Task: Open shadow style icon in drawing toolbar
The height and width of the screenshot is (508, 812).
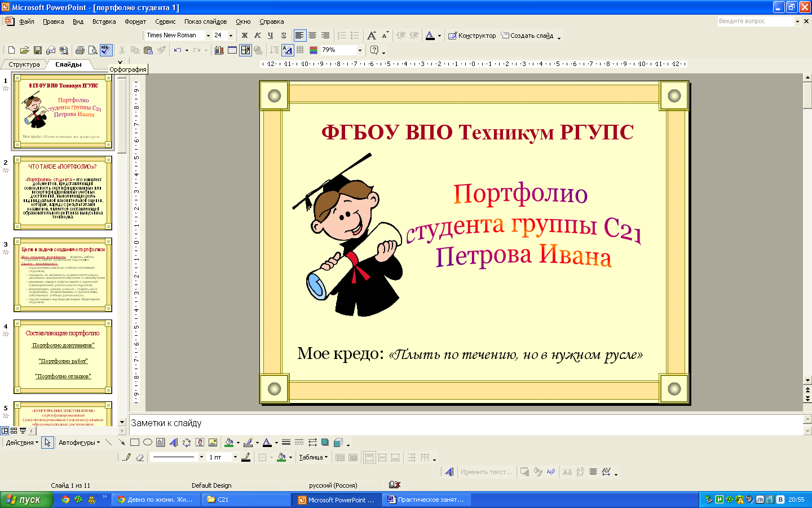Action: pyautogui.click(x=325, y=443)
